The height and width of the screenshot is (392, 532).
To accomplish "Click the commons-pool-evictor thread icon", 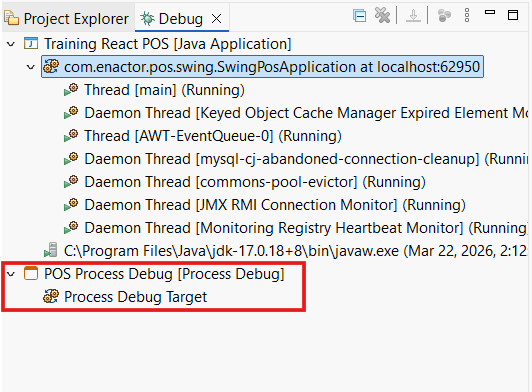I will (x=71, y=182).
